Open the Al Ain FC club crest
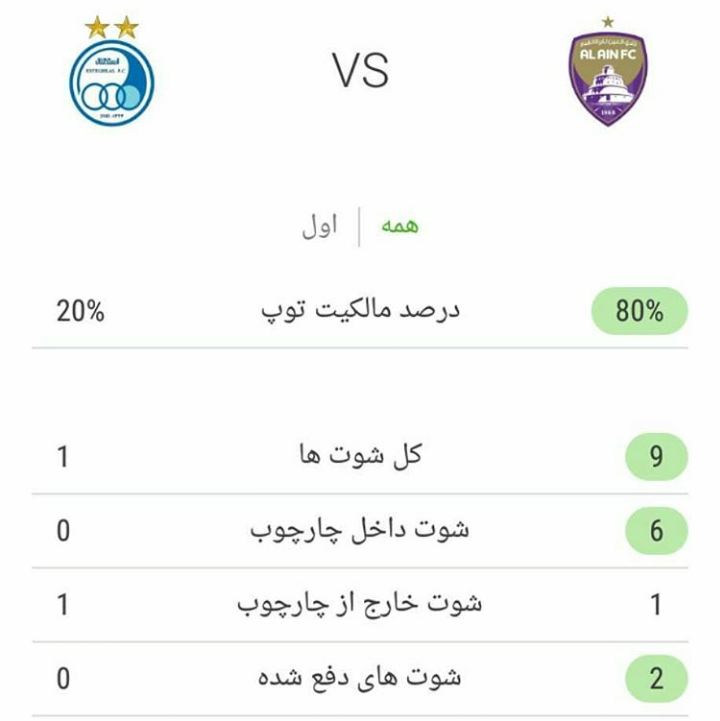Viewport: 720px width, 721px height. pos(608,78)
